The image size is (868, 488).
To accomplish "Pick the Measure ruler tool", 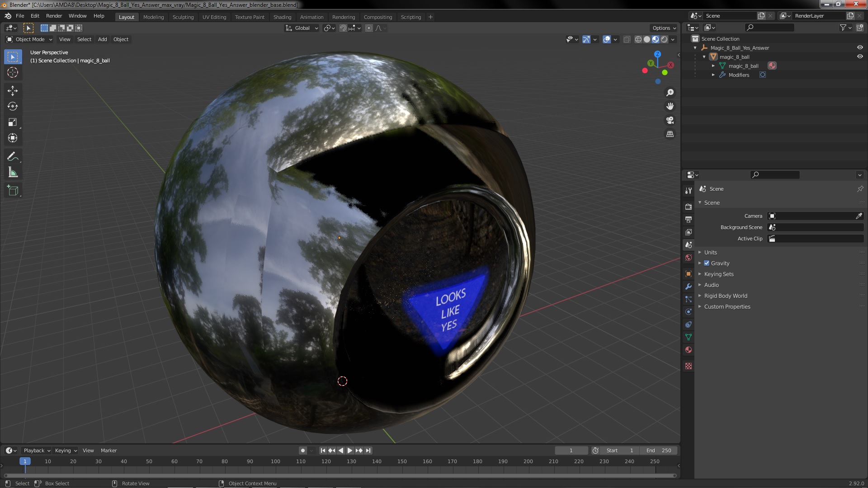I will coord(13,173).
